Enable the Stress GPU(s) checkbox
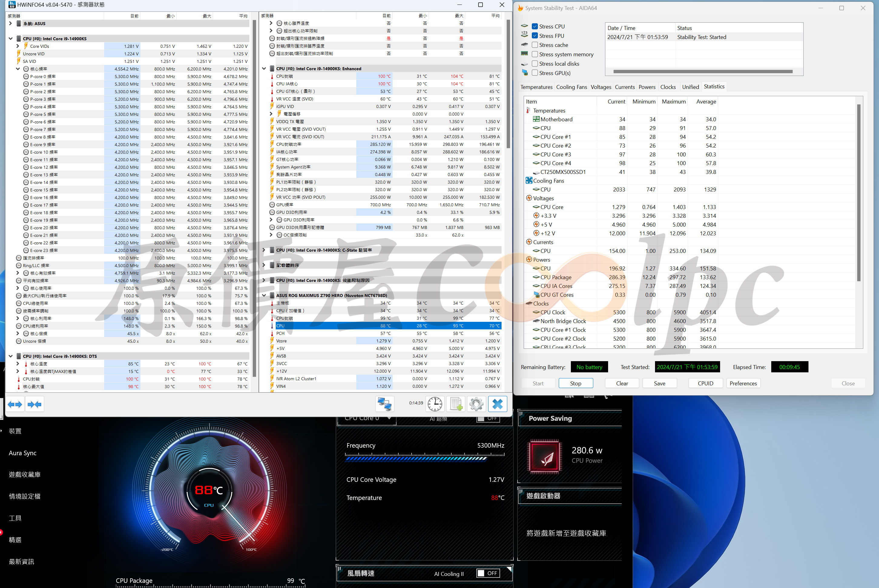Viewport: 879px width, 588px height. 535,73
